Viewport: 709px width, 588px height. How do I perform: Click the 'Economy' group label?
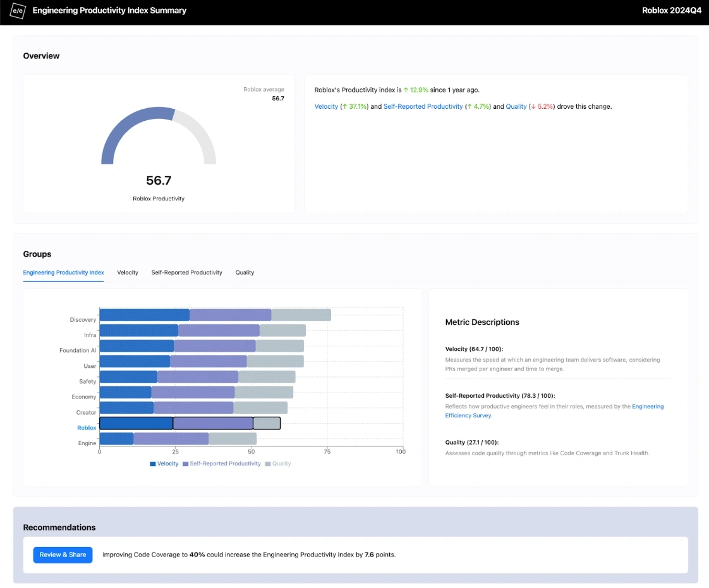pos(83,396)
